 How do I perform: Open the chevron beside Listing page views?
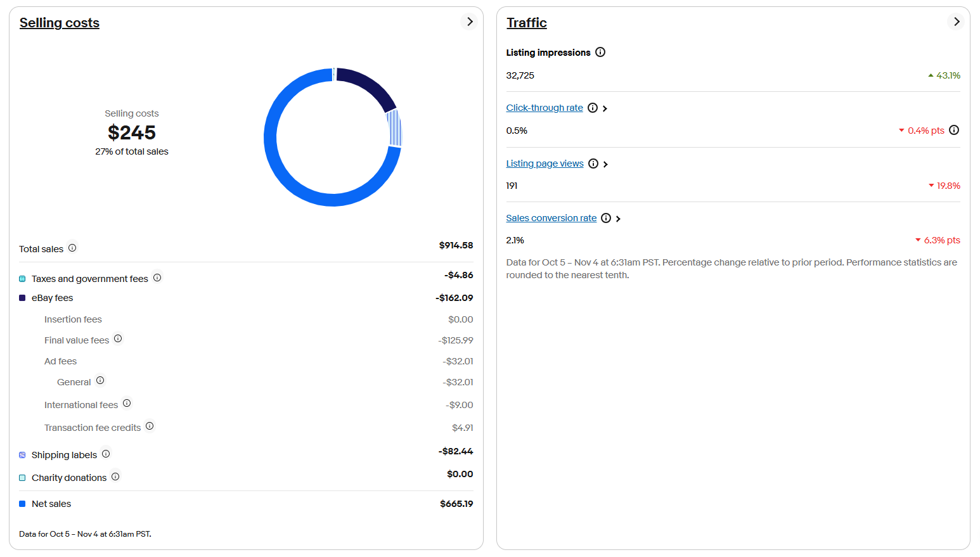606,164
